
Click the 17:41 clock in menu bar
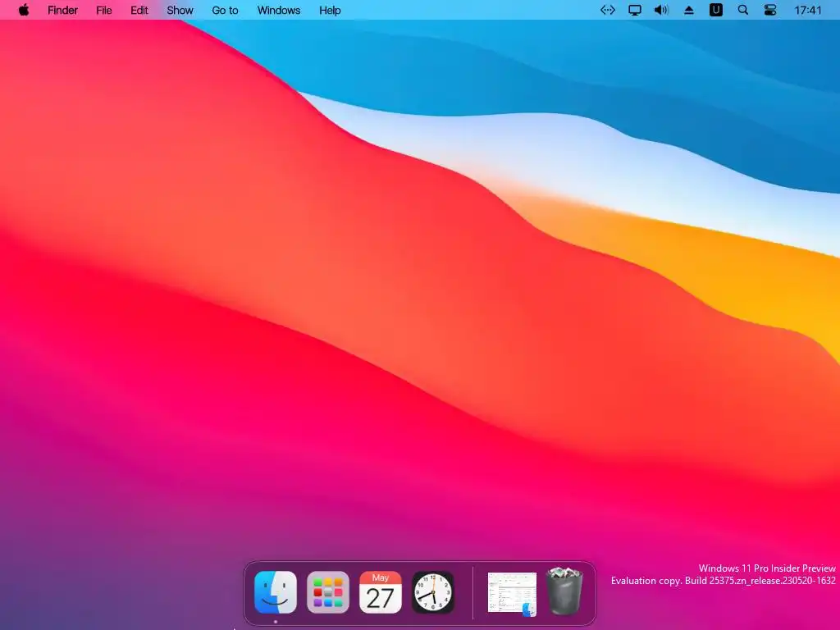point(808,10)
